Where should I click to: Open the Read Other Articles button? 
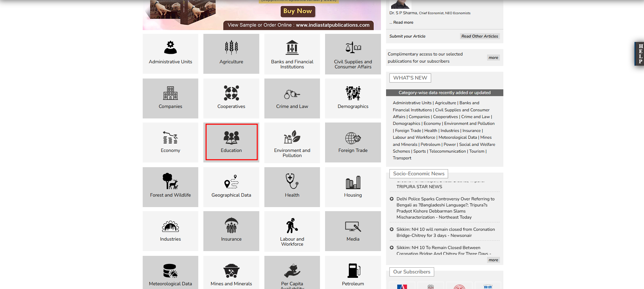(480, 36)
